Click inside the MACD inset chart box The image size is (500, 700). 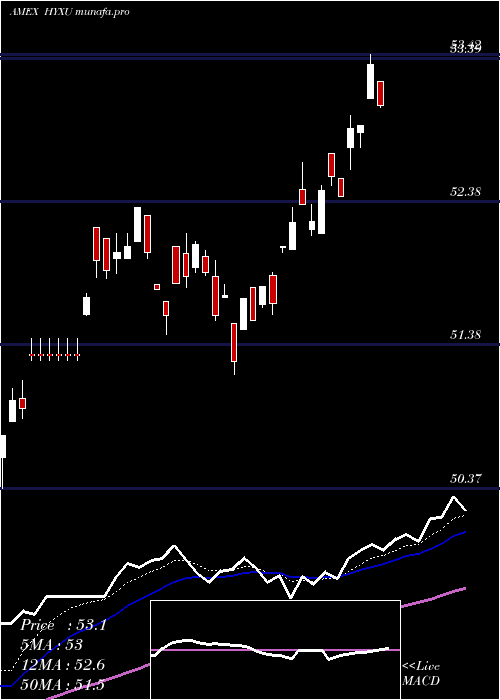tap(275, 650)
